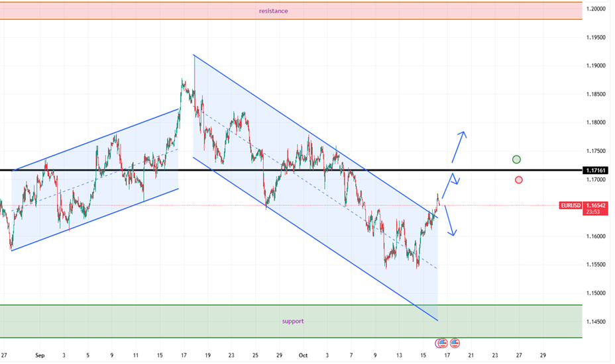Select the tall upward blue arrow drawing
The height and width of the screenshot is (364, 615).
[x=459, y=146]
